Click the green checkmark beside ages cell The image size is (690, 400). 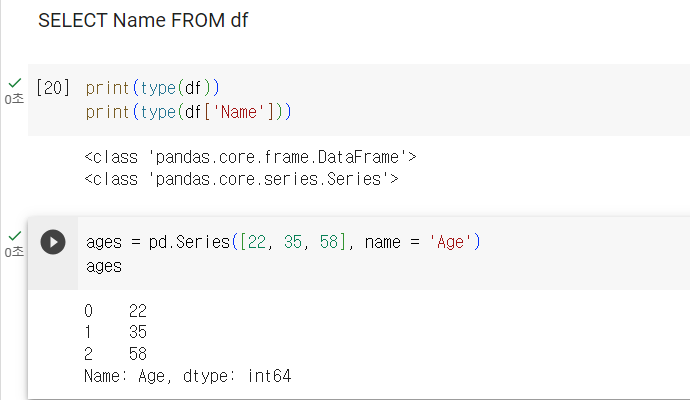[x=15, y=236]
